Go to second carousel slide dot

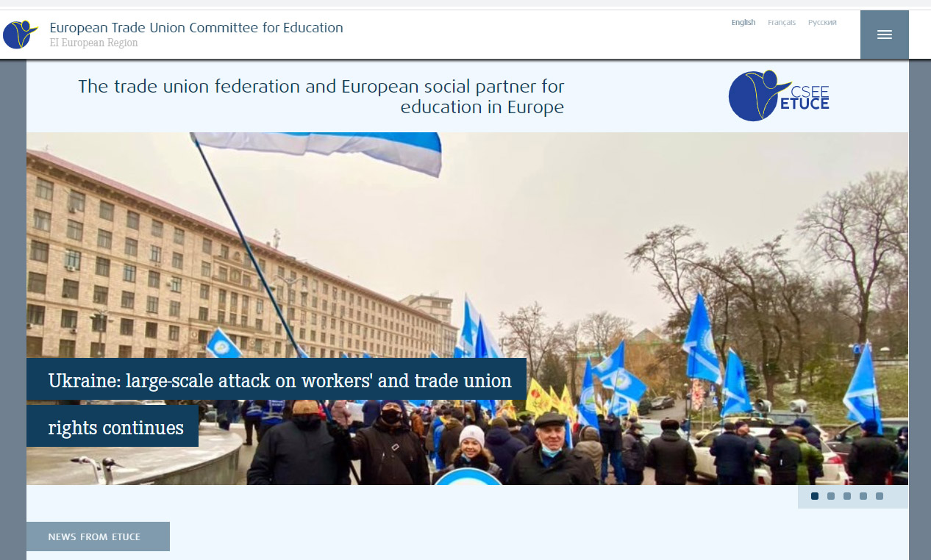point(831,496)
